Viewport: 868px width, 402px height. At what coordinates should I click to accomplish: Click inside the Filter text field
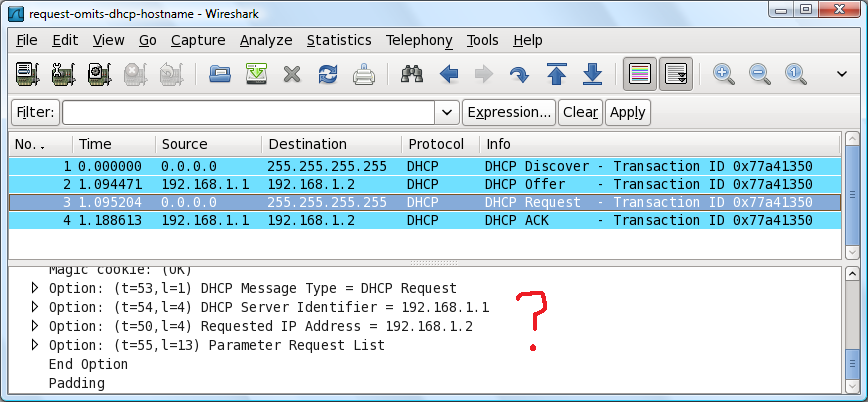(248, 112)
